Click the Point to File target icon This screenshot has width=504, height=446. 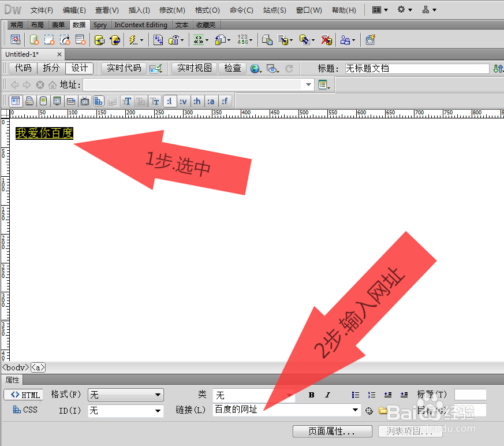click(x=369, y=411)
